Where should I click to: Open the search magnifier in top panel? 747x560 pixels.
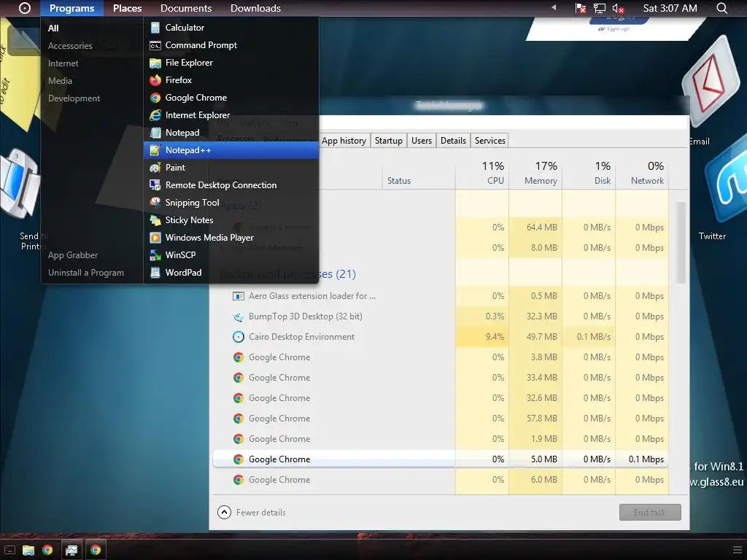pos(721,8)
